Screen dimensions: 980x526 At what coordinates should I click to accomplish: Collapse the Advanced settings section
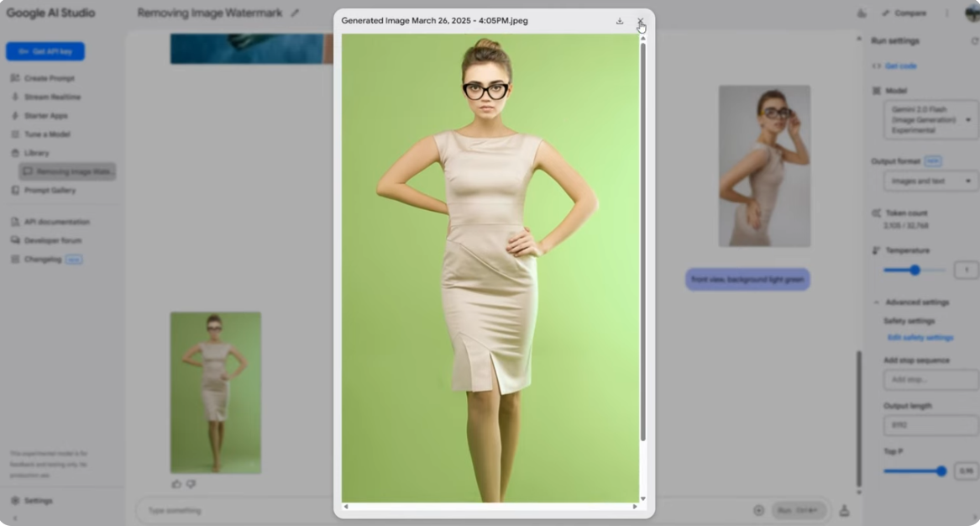tap(876, 302)
